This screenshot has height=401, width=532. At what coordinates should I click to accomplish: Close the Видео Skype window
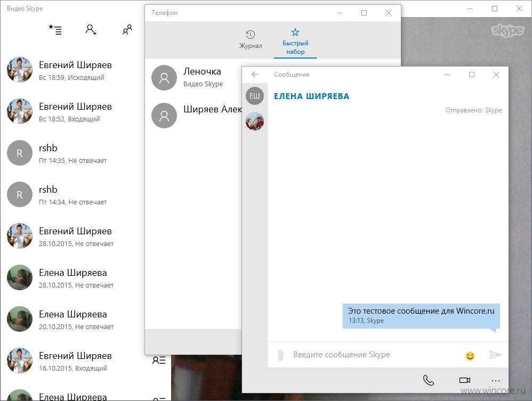tap(519, 9)
